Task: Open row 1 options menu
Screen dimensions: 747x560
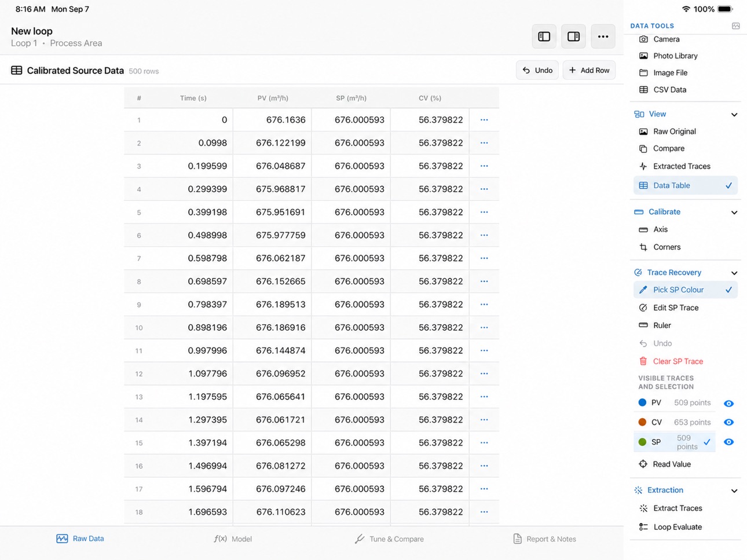Action: click(484, 120)
